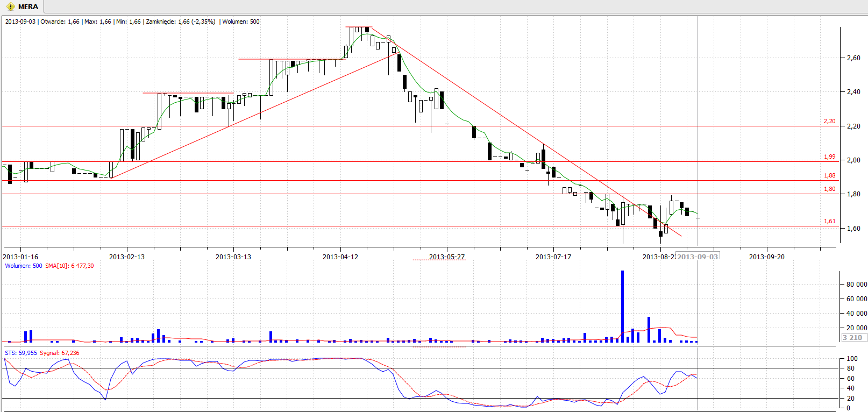Click the Sygnał: 67,236 signal label

(60, 353)
